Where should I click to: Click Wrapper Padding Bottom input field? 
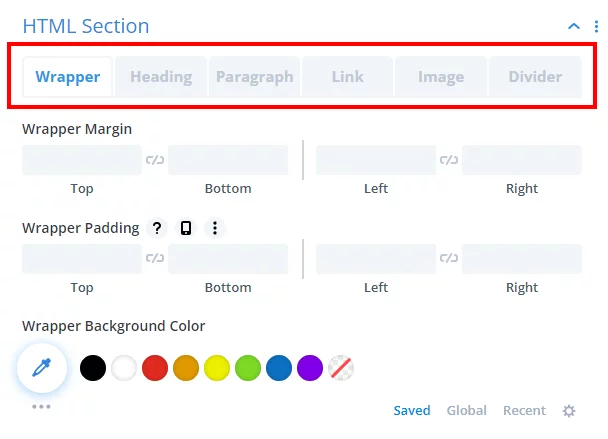click(x=228, y=259)
